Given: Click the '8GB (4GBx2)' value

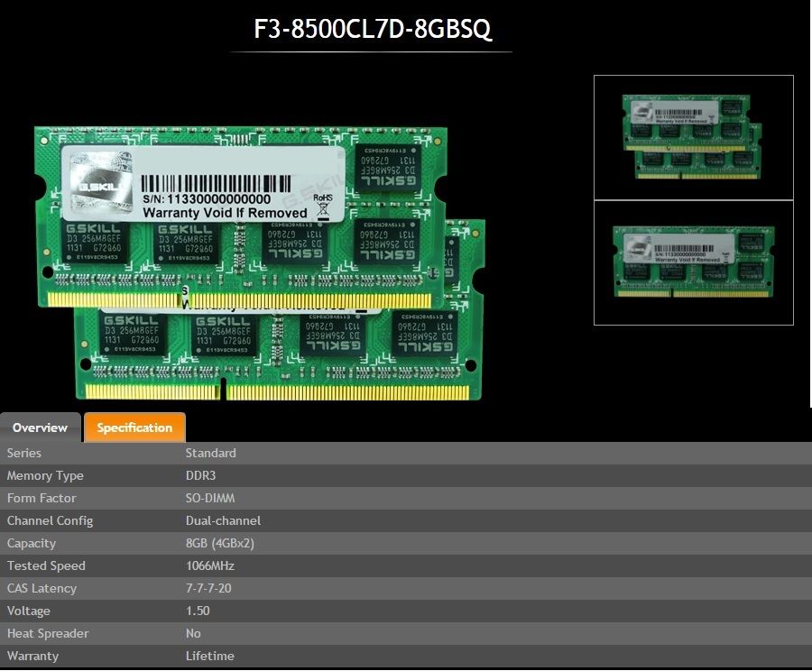Looking at the screenshot, I should tap(219, 543).
